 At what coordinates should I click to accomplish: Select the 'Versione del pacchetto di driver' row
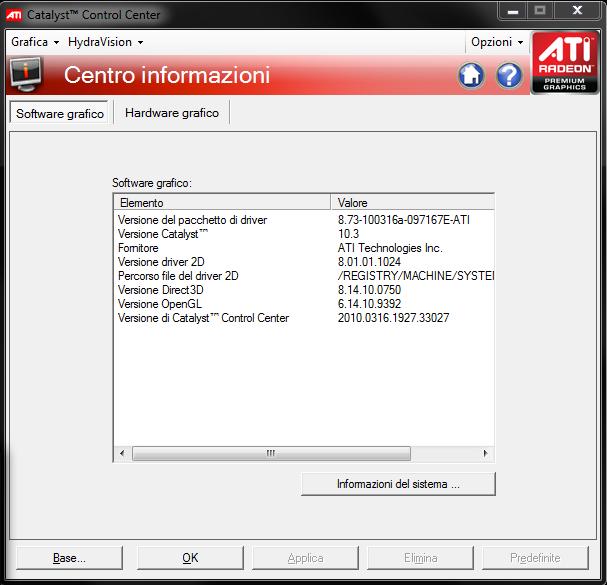304,220
